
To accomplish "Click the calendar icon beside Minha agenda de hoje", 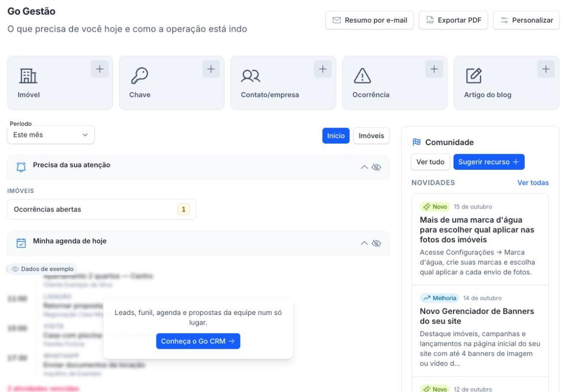I will (x=21, y=243).
